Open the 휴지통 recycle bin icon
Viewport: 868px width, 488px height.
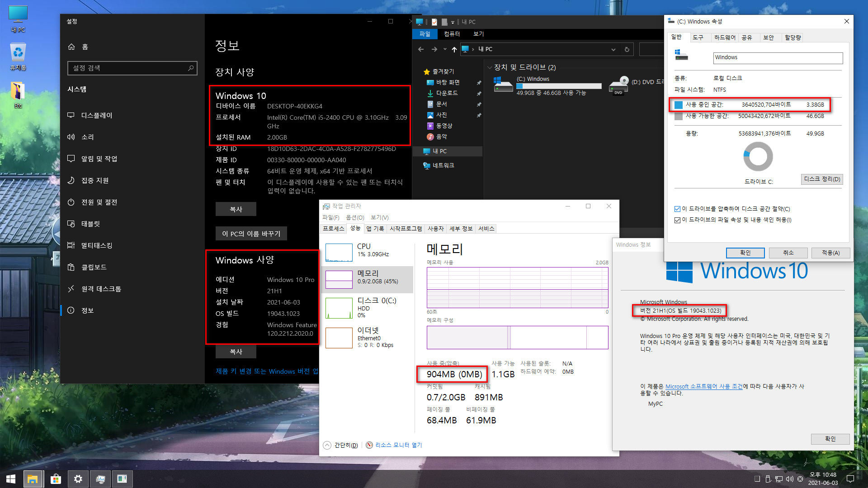click(18, 57)
